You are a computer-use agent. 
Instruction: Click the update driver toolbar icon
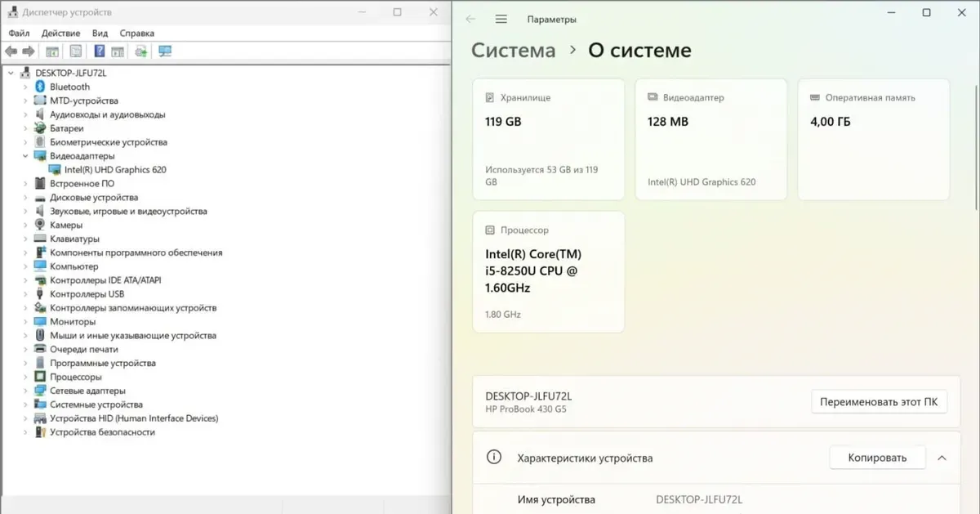coord(141,51)
